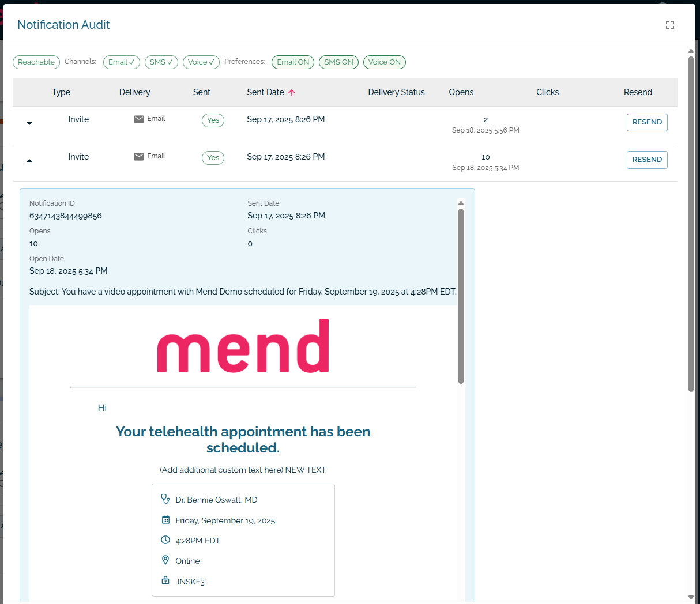Click the Notification Audit dialog title
Screen dimensions: 700x604
pyautogui.click(x=63, y=25)
